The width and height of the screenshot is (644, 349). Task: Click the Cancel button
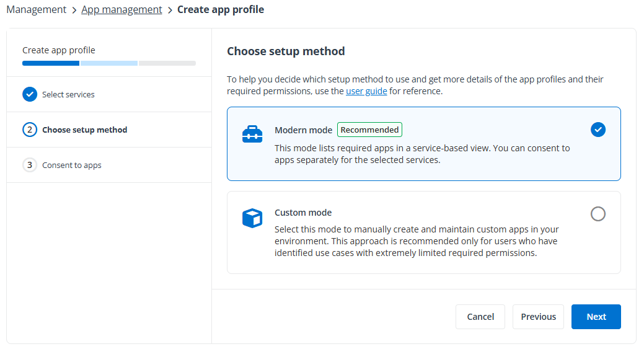coord(480,317)
